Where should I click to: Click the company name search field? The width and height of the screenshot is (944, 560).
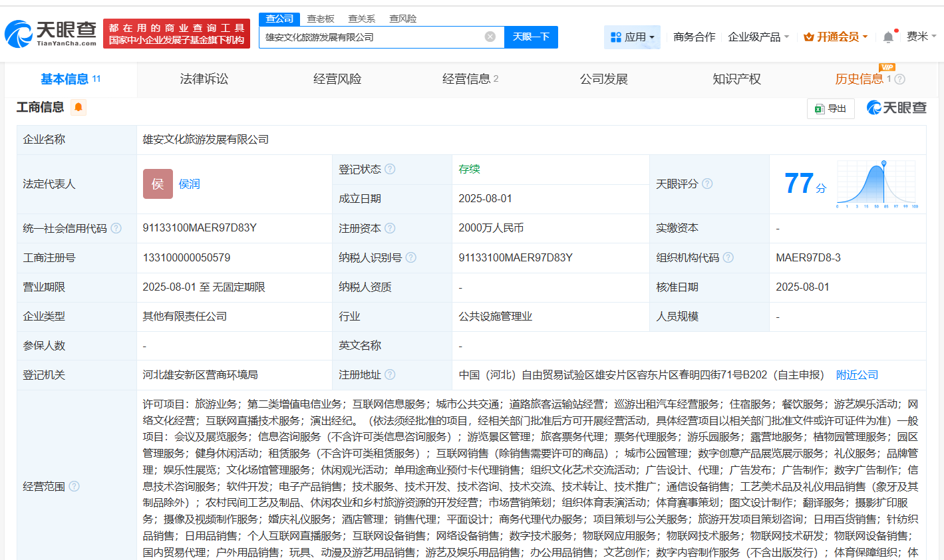point(373,37)
